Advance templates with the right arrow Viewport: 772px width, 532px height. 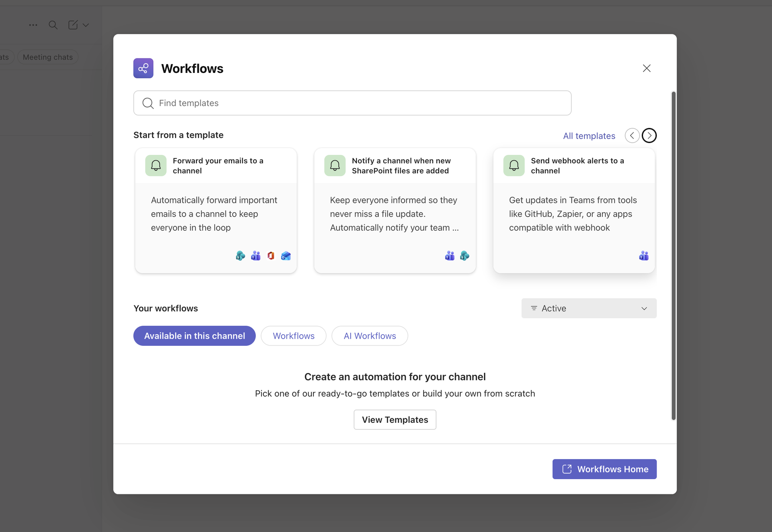click(x=649, y=135)
